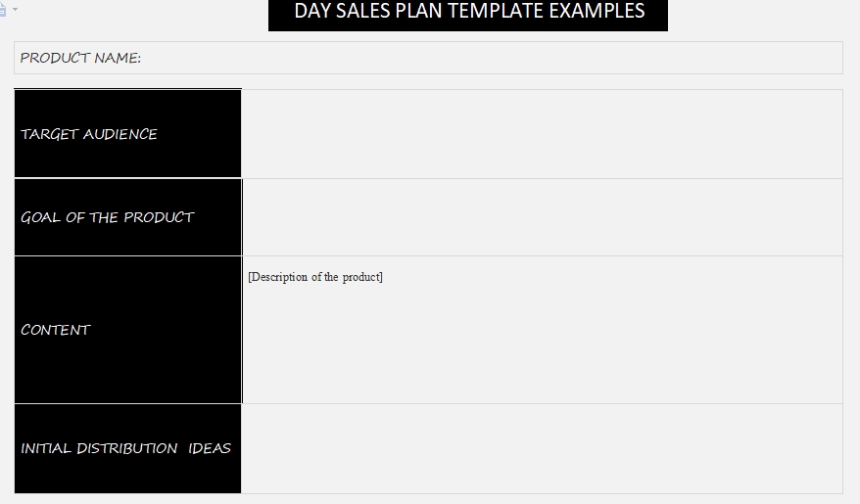The image size is (860, 504).
Task: Click the PRODUCT NAME: label text
Action: (x=80, y=58)
